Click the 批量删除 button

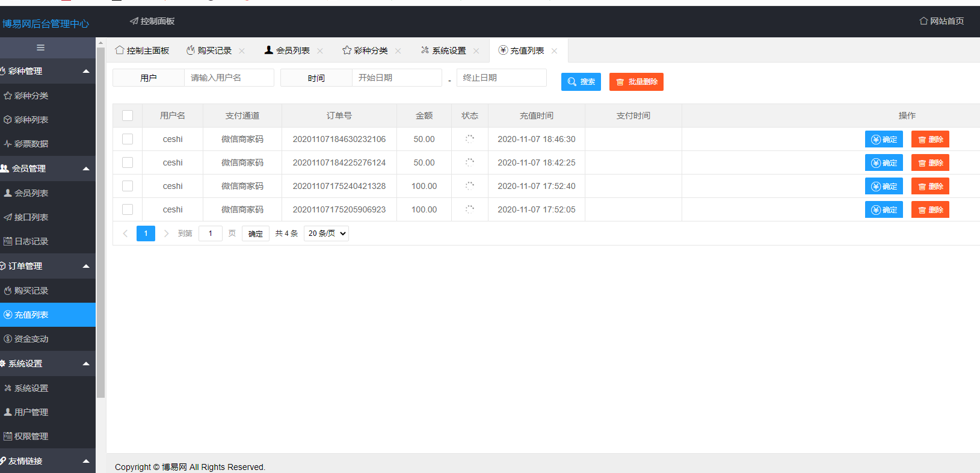(636, 82)
